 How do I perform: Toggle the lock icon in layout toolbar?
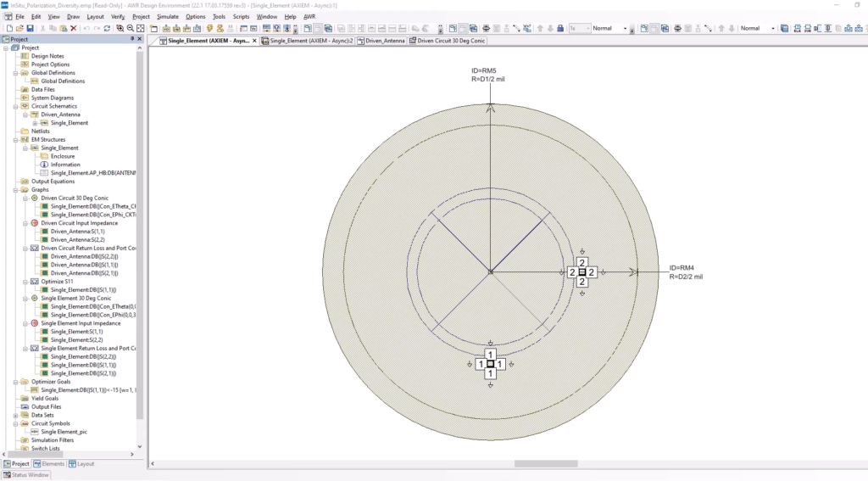pyautogui.click(x=560, y=28)
